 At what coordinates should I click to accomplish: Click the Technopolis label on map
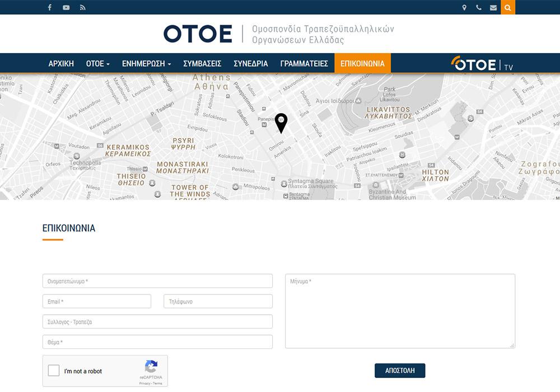pos(85,165)
